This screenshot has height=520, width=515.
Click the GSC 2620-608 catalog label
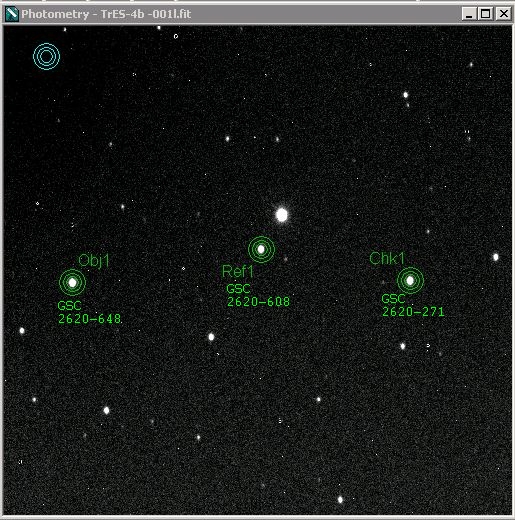tap(258, 295)
